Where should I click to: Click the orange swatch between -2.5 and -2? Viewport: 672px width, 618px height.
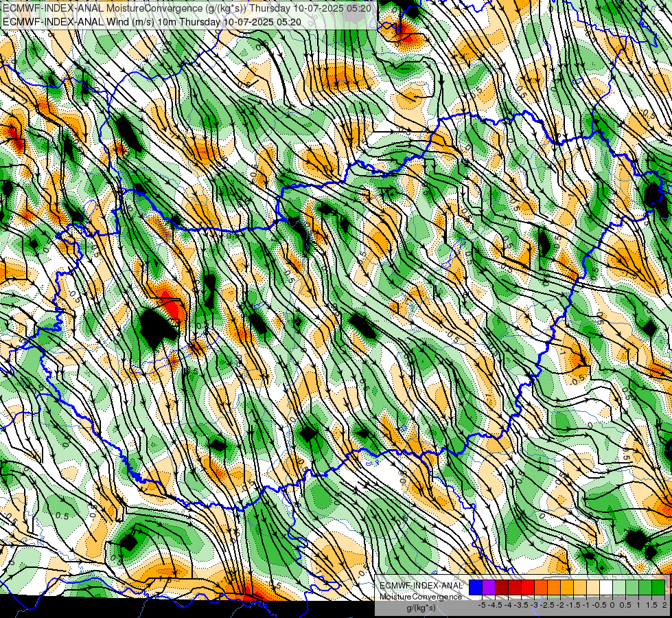(554, 588)
